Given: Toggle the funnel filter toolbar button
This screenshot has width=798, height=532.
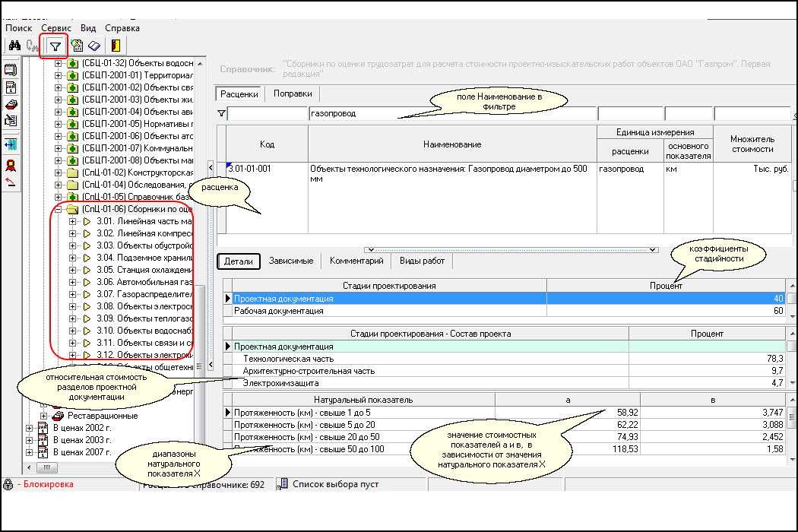Looking at the screenshot, I should point(55,46).
